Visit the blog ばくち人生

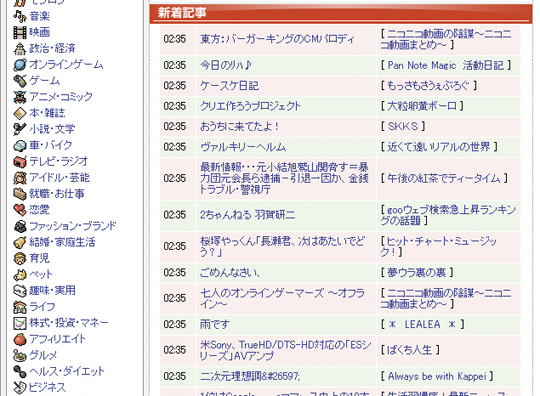410,350
